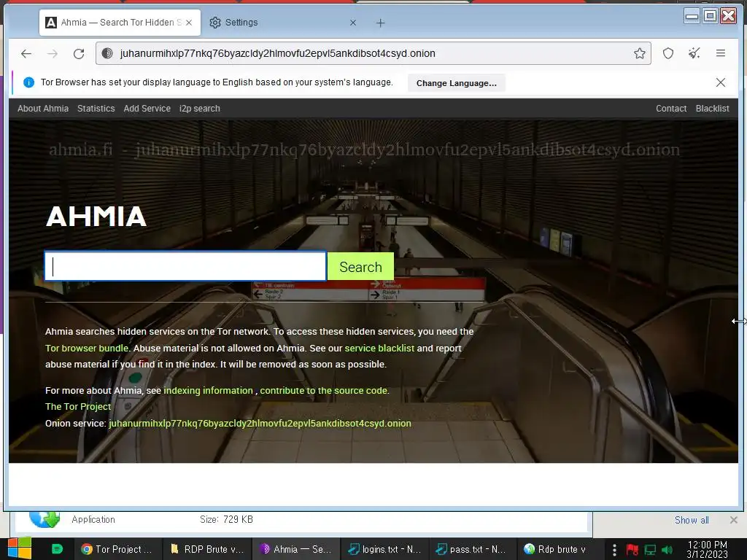
Task: Open the service blacklist link
Action: pyautogui.click(x=379, y=348)
